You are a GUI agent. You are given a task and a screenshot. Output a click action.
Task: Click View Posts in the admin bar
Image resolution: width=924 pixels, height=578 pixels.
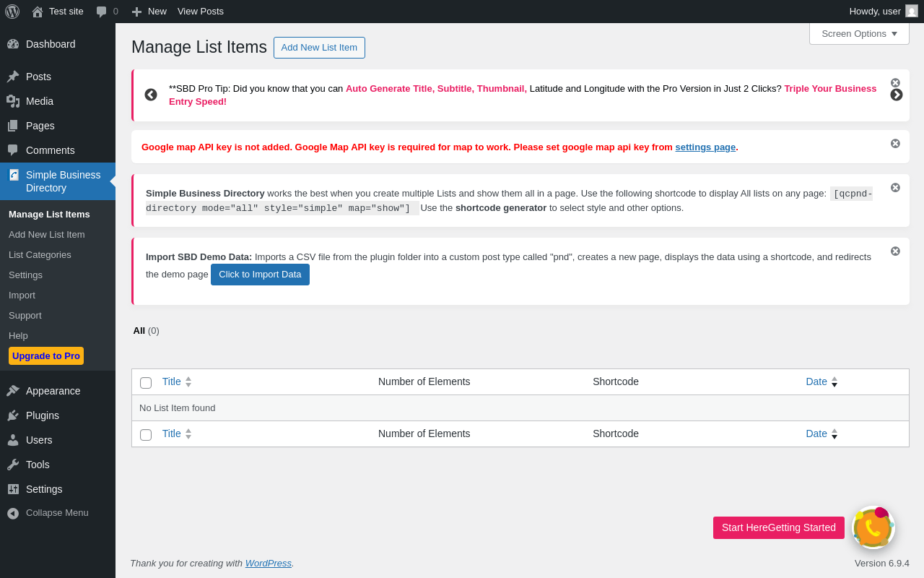pos(201,12)
